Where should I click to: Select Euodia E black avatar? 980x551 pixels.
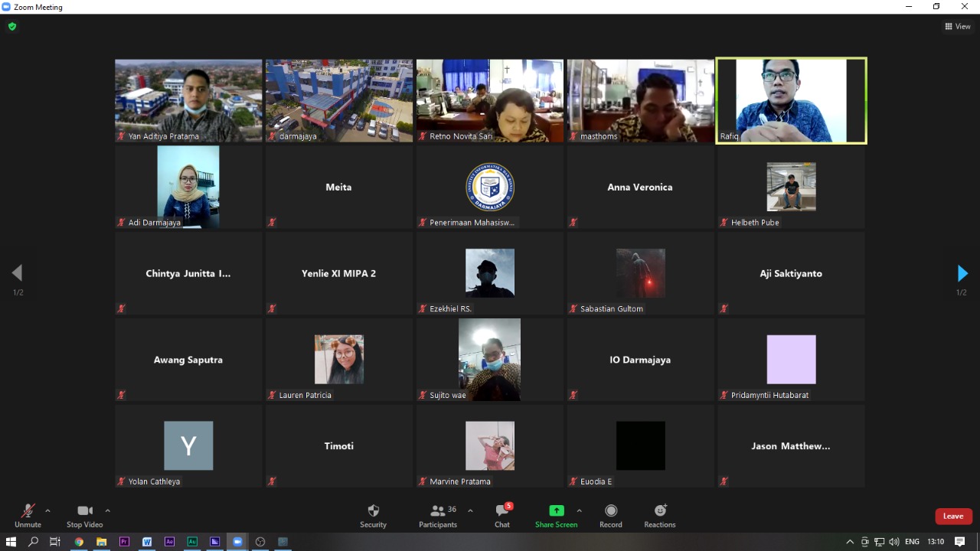pos(641,445)
